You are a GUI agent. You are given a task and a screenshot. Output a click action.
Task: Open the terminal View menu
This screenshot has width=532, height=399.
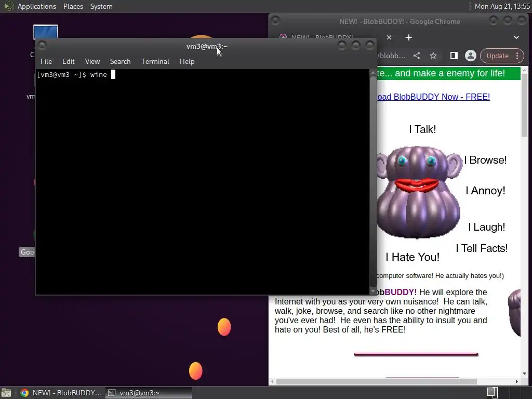(x=92, y=61)
